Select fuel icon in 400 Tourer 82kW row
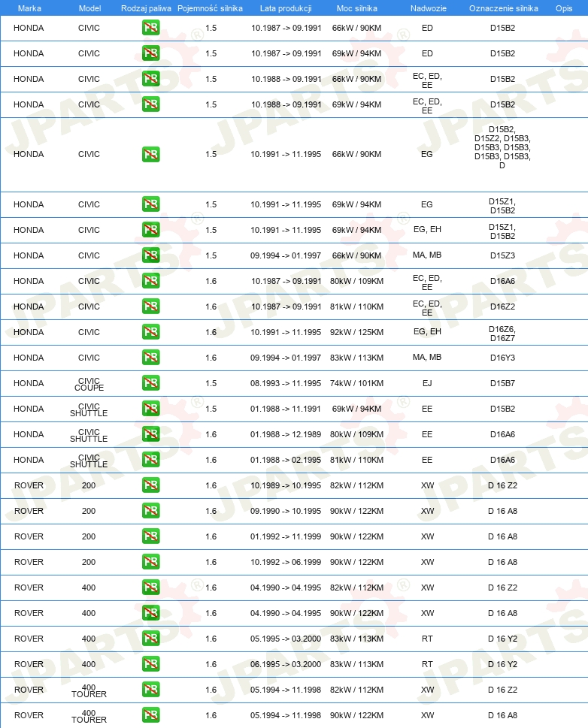This screenshot has width=588, height=728. pyautogui.click(x=150, y=690)
